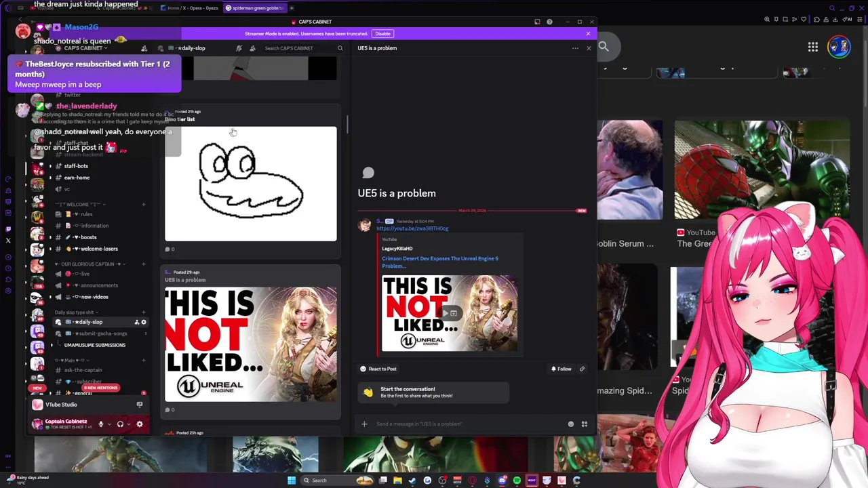Viewport: 868px width, 488px height.
Task: Open Discord taskbar icon
Action: tap(502, 481)
